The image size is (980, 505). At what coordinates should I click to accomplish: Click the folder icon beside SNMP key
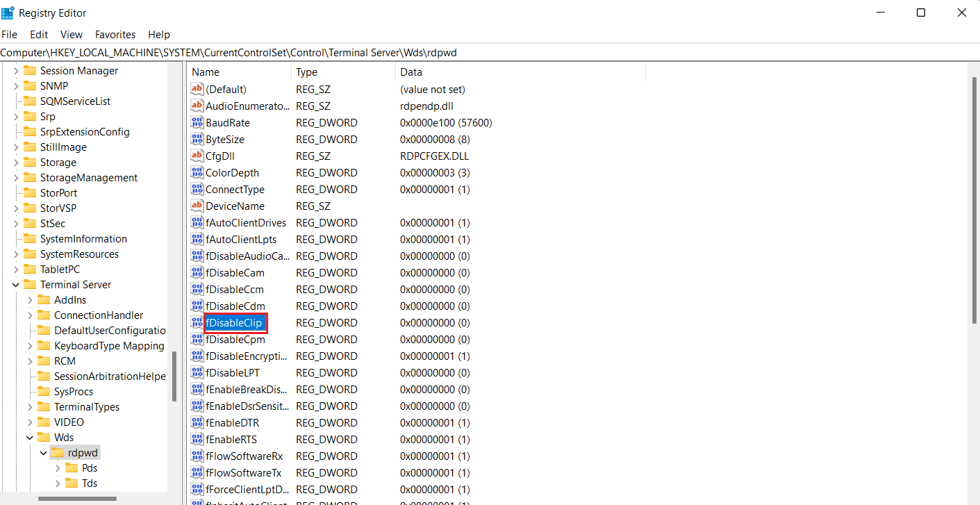[29, 86]
